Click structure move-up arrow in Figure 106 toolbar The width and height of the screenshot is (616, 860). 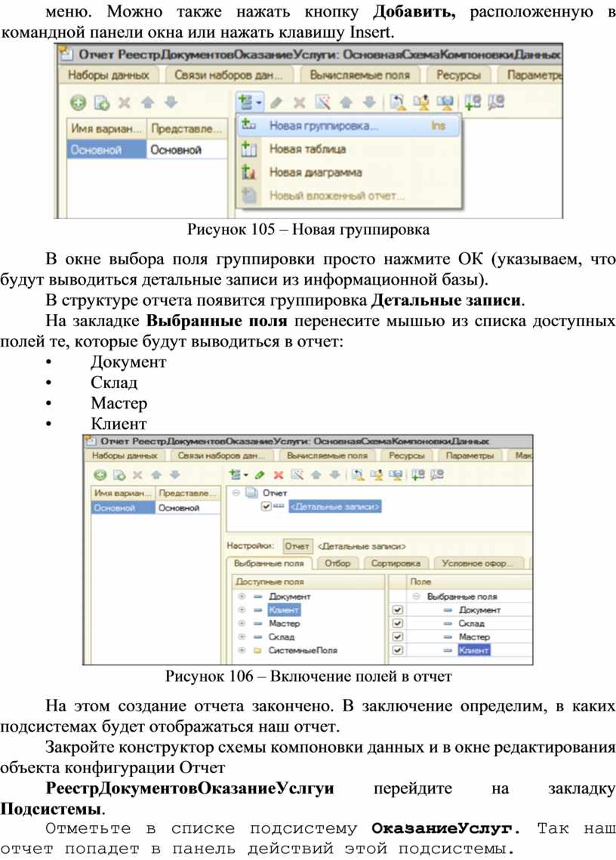(x=316, y=474)
